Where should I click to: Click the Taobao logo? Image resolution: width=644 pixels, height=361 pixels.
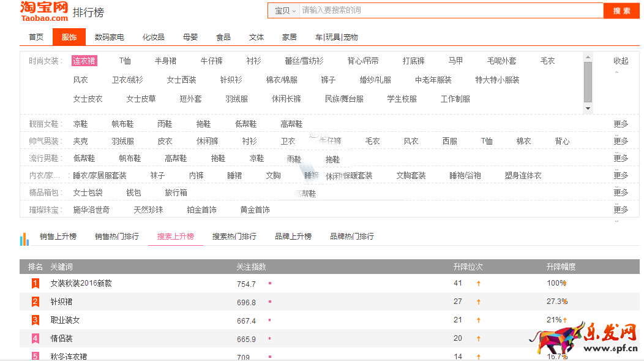[x=43, y=11]
